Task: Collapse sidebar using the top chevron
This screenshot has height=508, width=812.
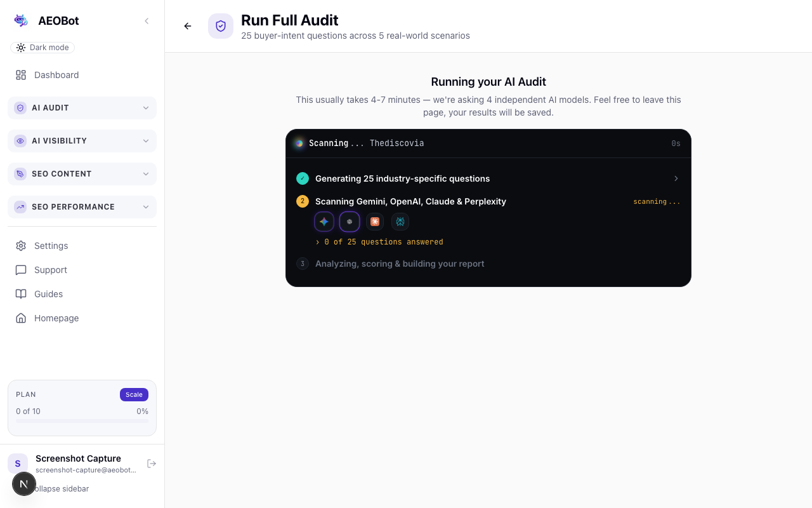Action: coord(147,21)
